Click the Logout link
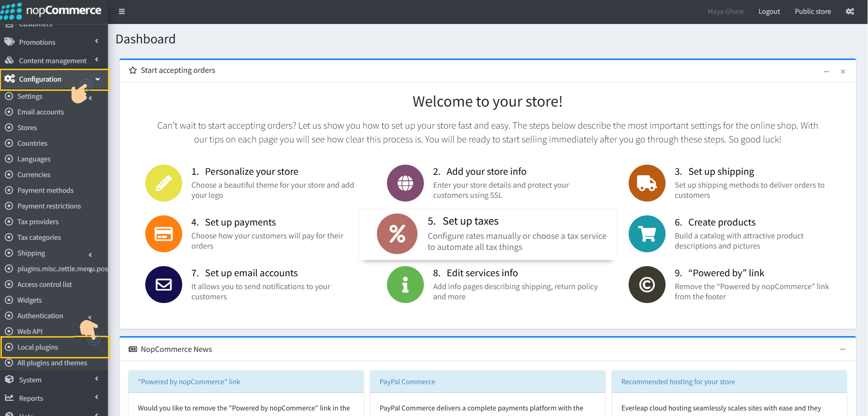 (x=769, y=12)
